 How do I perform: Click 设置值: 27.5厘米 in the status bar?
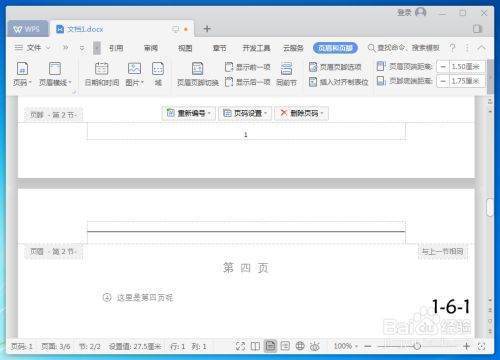pos(135,347)
